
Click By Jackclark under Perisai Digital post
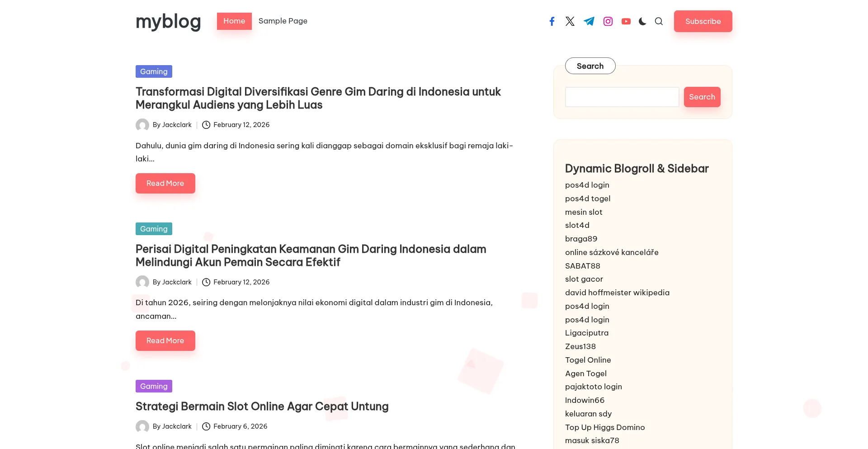point(172,282)
